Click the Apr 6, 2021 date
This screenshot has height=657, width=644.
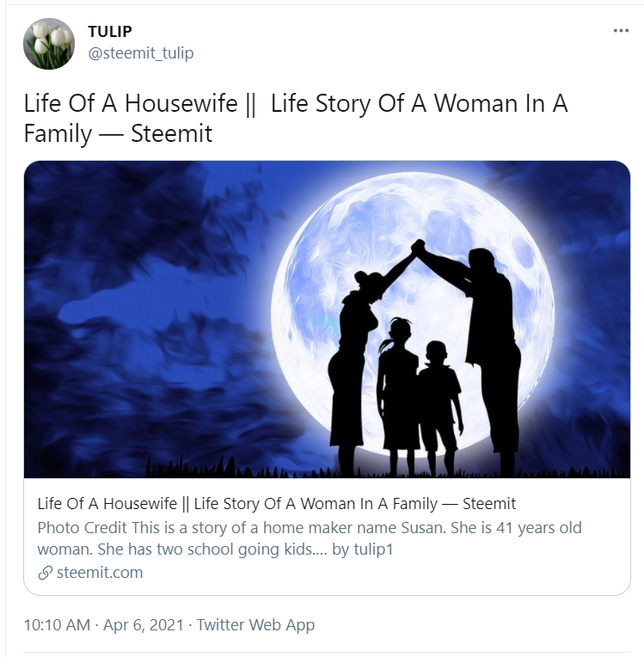[x=144, y=624]
